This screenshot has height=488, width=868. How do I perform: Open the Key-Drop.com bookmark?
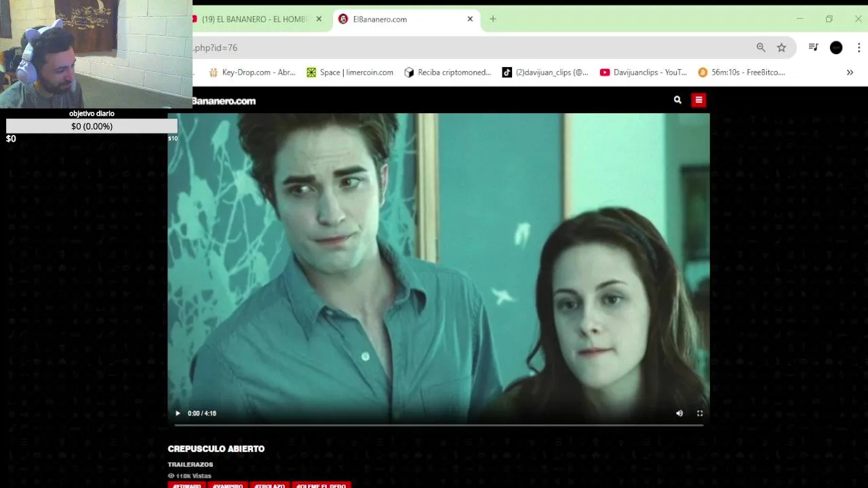[252, 73]
